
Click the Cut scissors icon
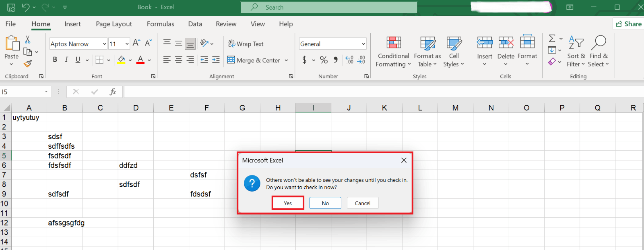coord(27,40)
